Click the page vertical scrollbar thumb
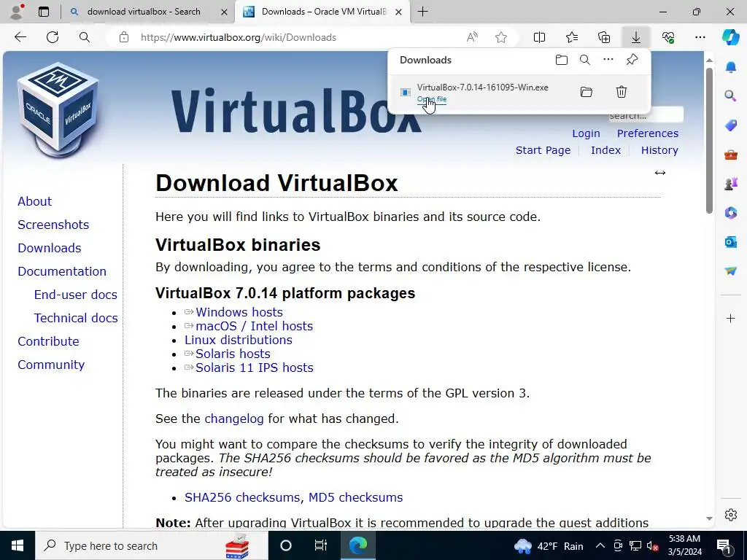This screenshot has height=560, width=747. (x=709, y=141)
